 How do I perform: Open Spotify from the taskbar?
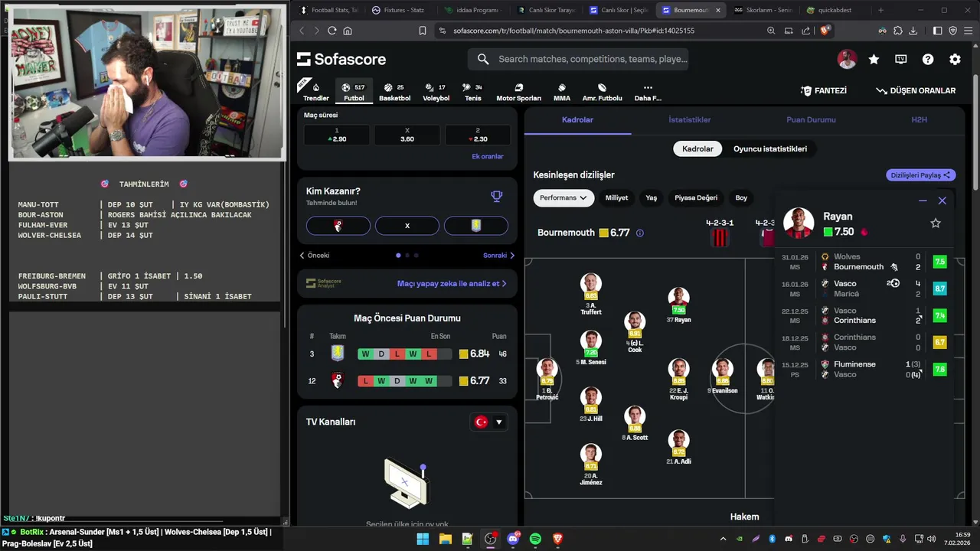(535, 539)
